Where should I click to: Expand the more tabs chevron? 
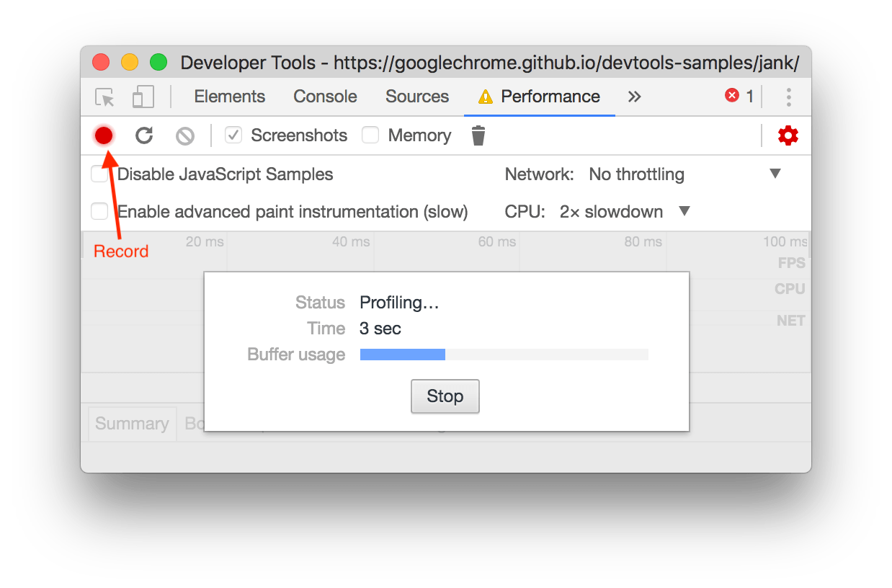[x=634, y=97]
